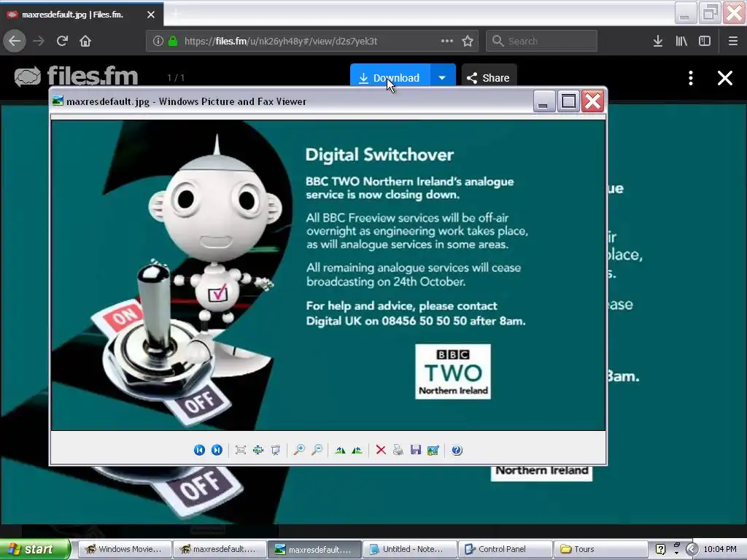Zoom out with magnifier minus icon
This screenshot has width=747, height=560.
pos(317,450)
